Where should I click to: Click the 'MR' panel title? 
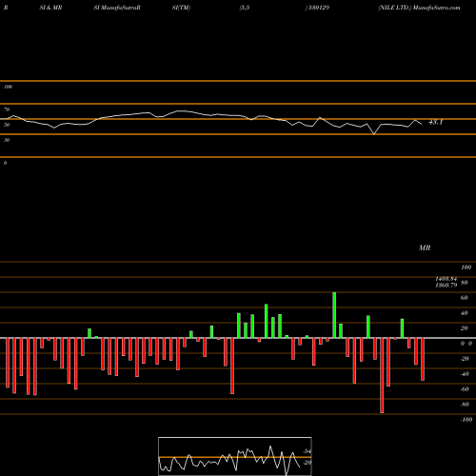click(425, 248)
